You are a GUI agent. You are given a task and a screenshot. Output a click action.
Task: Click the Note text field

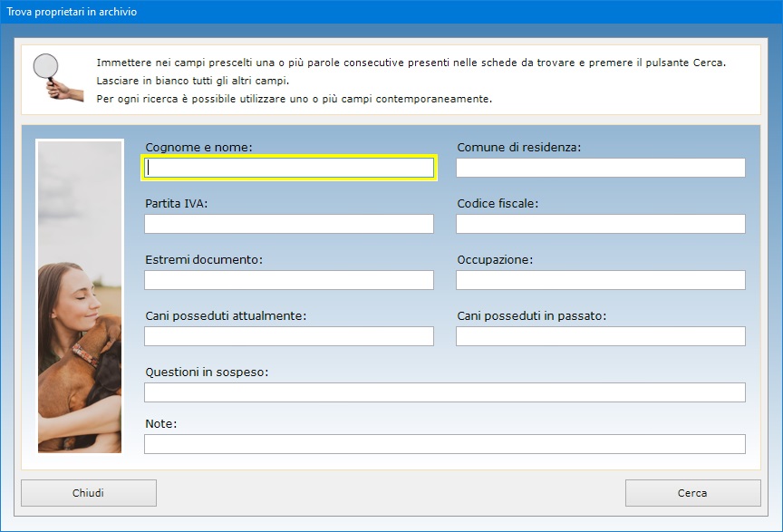tap(445, 444)
